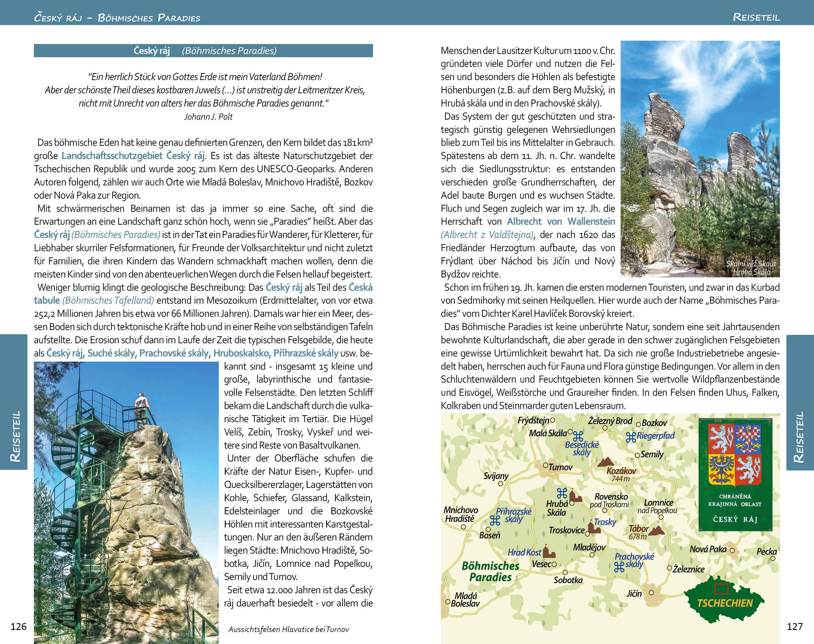Click the Prachovské skály link in paragraph
This screenshot has width=814, height=644.
point(175,353)
